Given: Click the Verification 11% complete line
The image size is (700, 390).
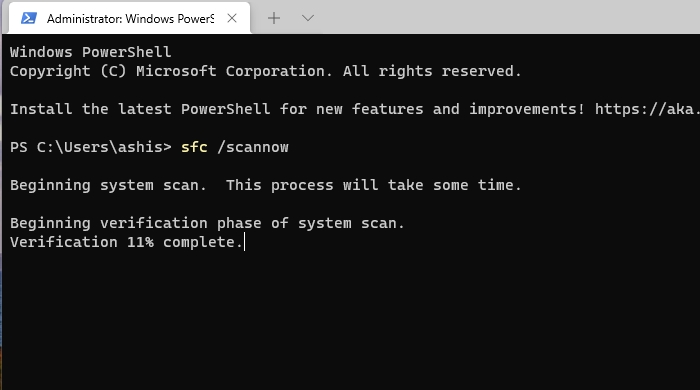Looking at the screenshot, I should 126,242.
